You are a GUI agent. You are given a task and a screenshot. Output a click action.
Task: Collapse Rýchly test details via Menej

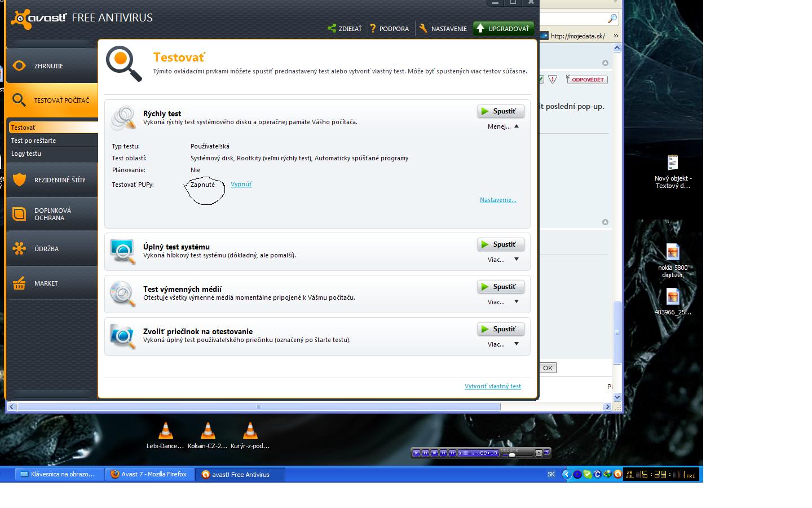pyautogui.click(x=503, y=126)
